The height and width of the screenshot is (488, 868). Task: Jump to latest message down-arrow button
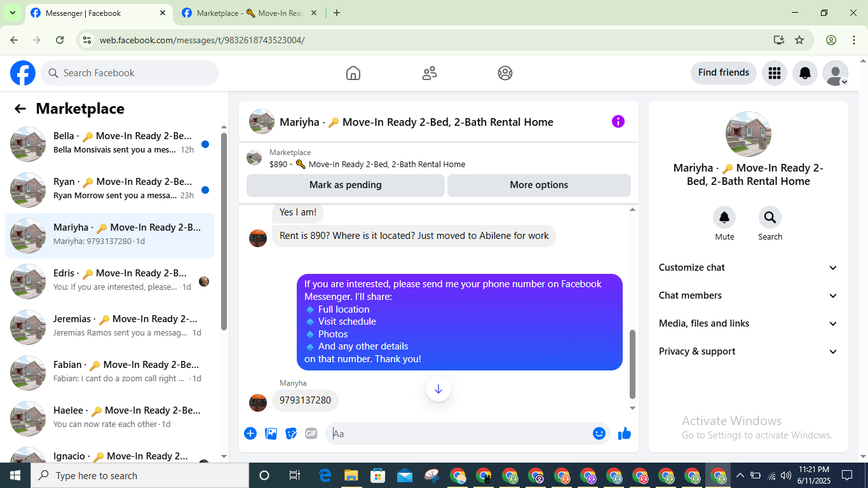[438, 389]
